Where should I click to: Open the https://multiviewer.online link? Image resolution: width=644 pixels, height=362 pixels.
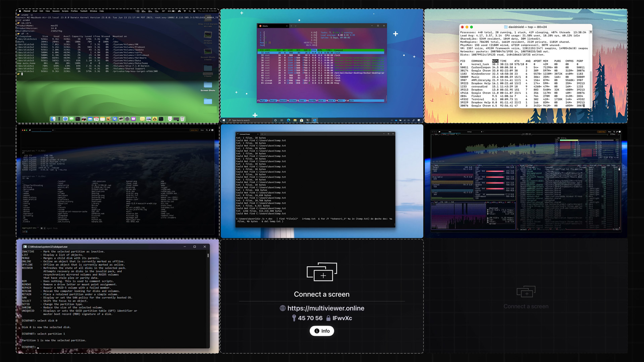tap(326, 308)
